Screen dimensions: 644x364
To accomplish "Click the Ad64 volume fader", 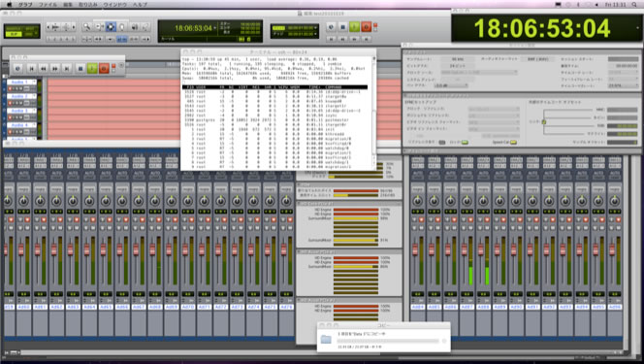I will pos(86,249).
